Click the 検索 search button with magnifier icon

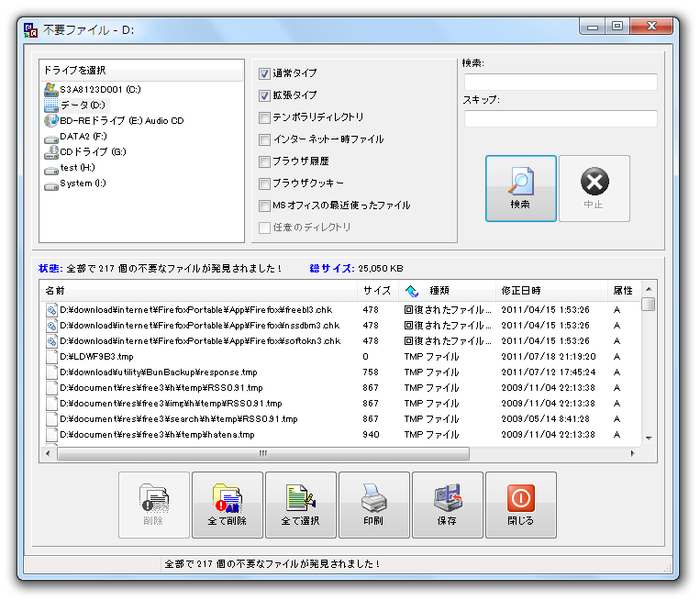click(520, 188)
